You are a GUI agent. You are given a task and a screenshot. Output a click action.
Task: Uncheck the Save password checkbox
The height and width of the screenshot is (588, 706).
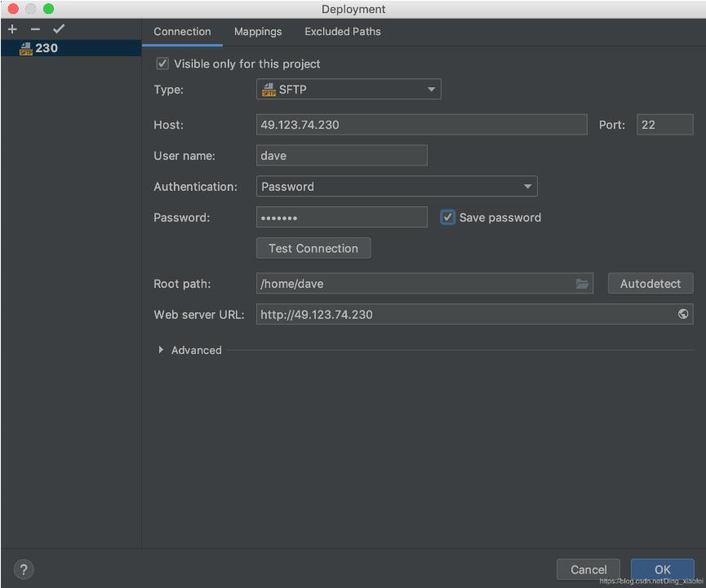pyautogui.click(x=447, y=217)
